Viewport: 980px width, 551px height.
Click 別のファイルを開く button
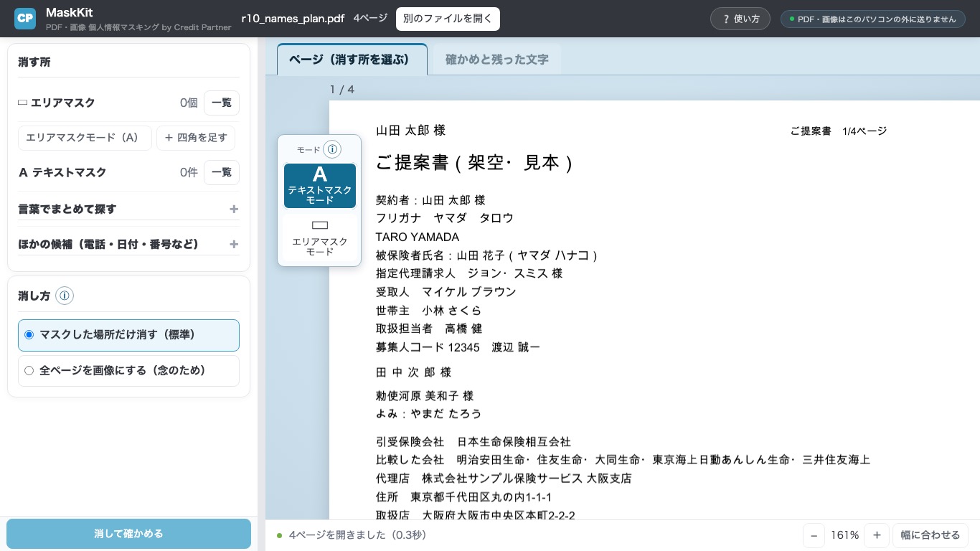point(448,19)
